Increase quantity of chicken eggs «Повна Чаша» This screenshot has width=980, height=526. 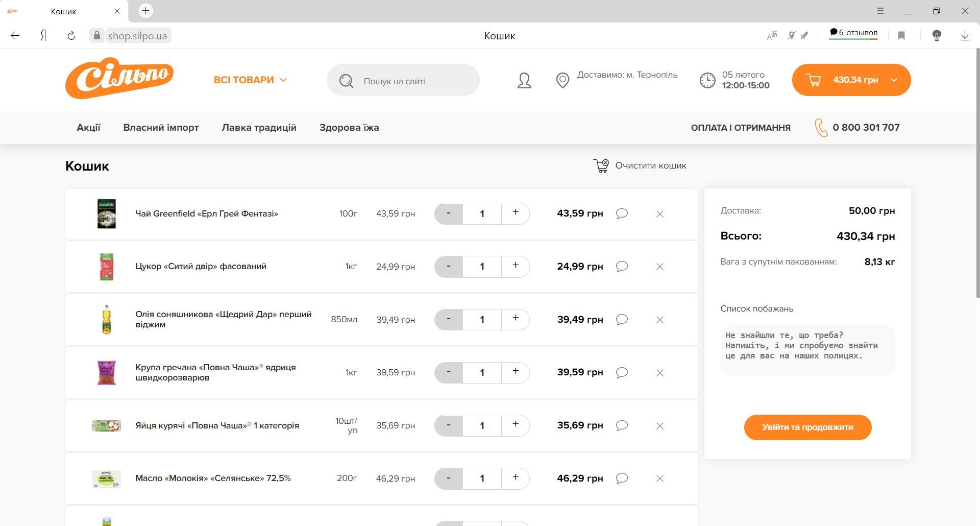pos(516,425)
